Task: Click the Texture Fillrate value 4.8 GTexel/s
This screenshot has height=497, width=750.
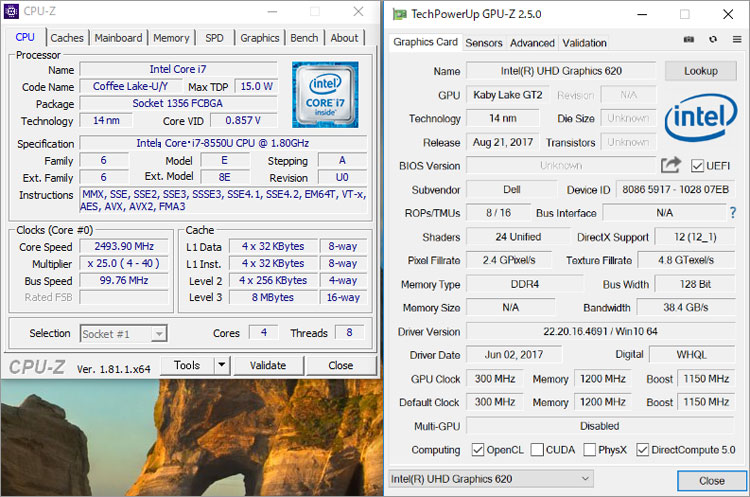Action: (686, 260)
